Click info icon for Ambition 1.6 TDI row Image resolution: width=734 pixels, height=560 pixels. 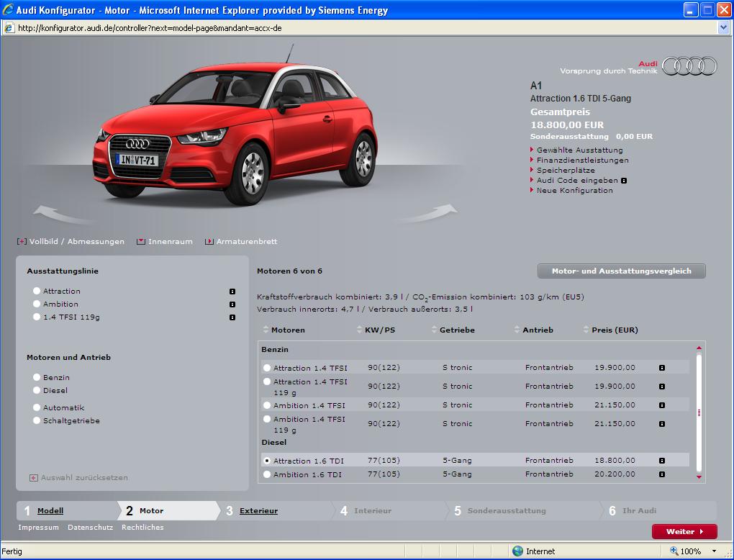click(x=661, y=474)
